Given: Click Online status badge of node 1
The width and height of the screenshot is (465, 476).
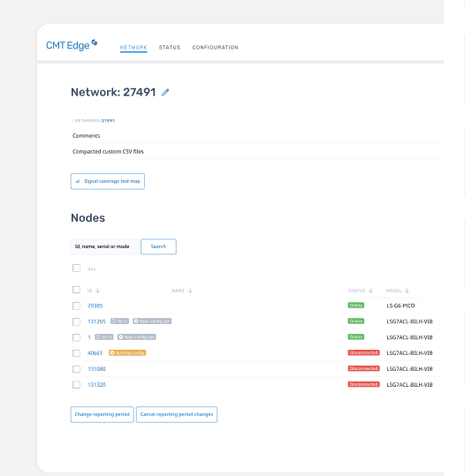Looking at the screenshot, I should coord(356,337).
